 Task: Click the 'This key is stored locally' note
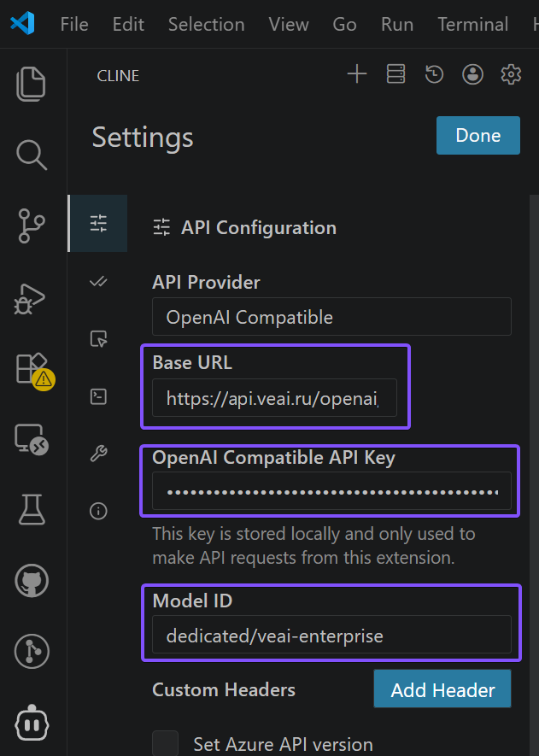pos(313,546)
